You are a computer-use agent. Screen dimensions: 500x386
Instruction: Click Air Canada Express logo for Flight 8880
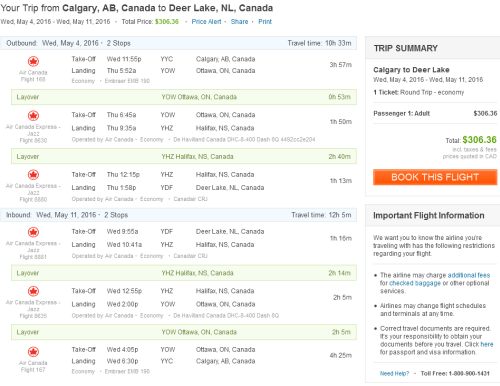33,175
